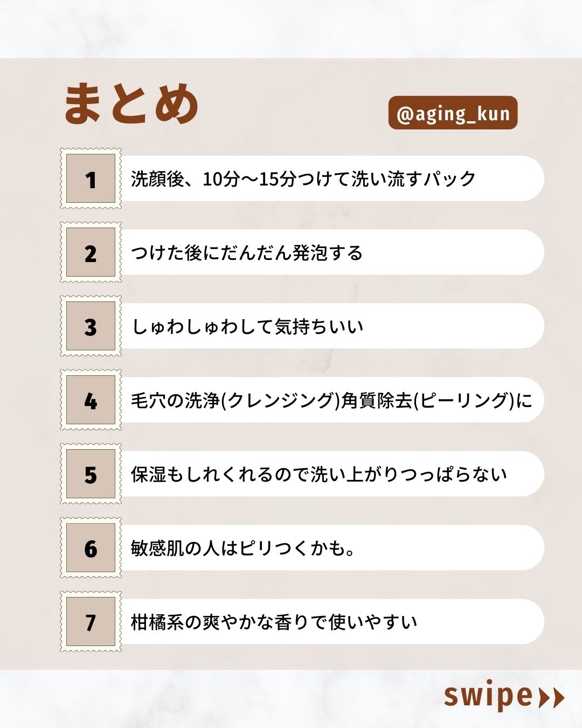Select the 洗顔後、10分〜15分 item
This screenshot has width=582, height=728.
(x=303, y=178)
